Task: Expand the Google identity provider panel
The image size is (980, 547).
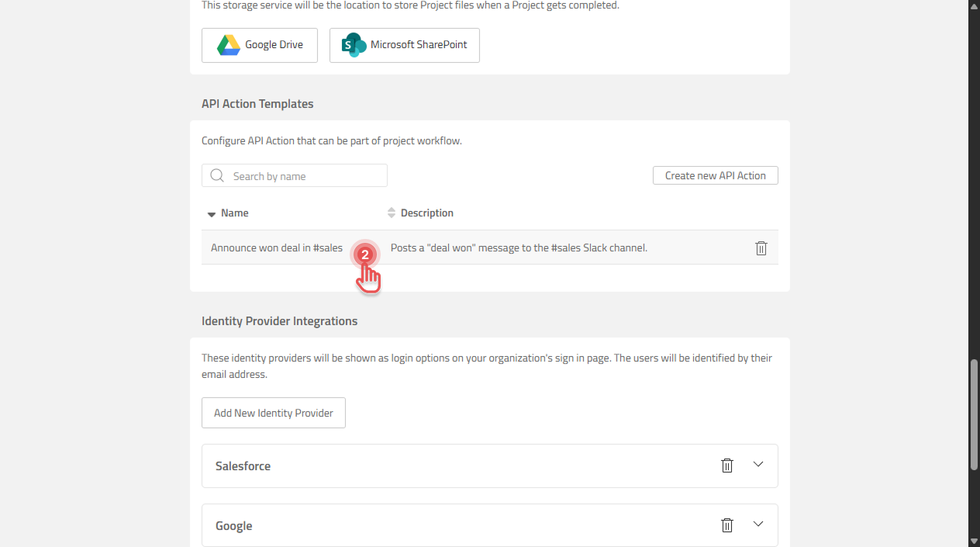Action: pos(758,524)
